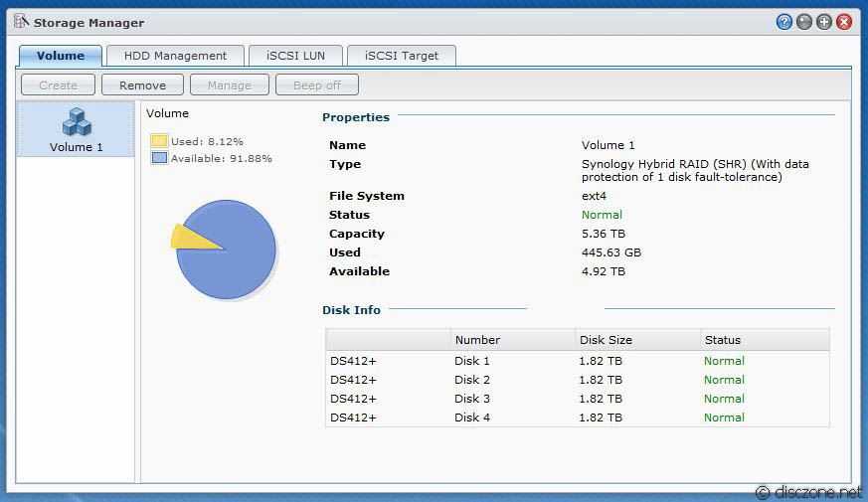This screenshot has width=868, height=502.
Task: Click the 'Available: 91.88%' legend text
Action: coord(222,158)
